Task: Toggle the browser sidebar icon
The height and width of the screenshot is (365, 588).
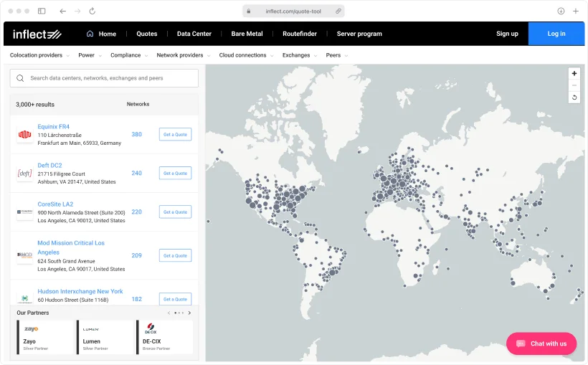Action: (x=42, y=11)
